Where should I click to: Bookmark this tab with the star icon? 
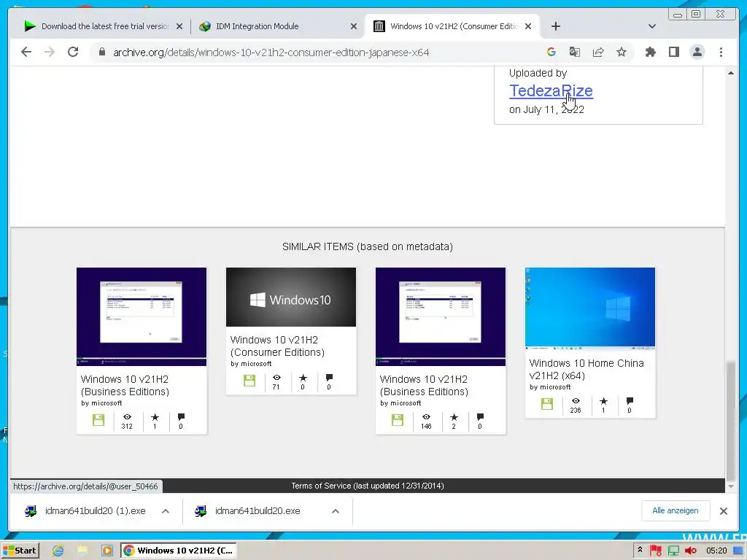(622, 52)
